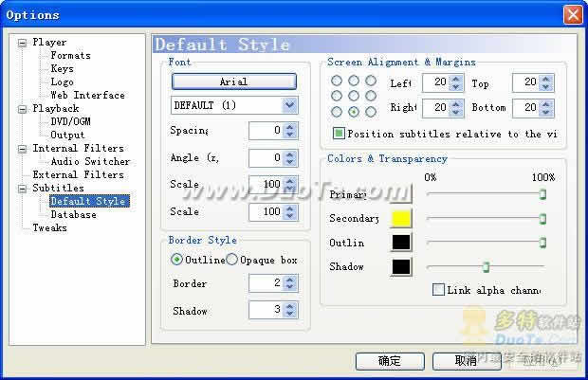
Task: Open the Database page under Subtitles
Action: [x=74, y=214]
